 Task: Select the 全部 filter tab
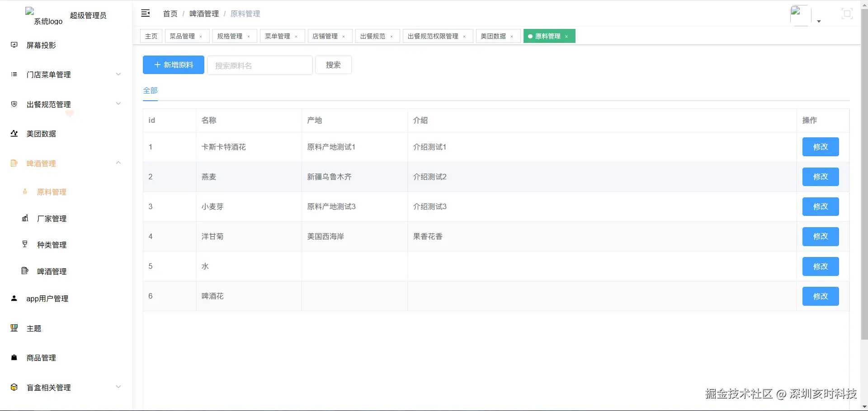click(151, 90)
